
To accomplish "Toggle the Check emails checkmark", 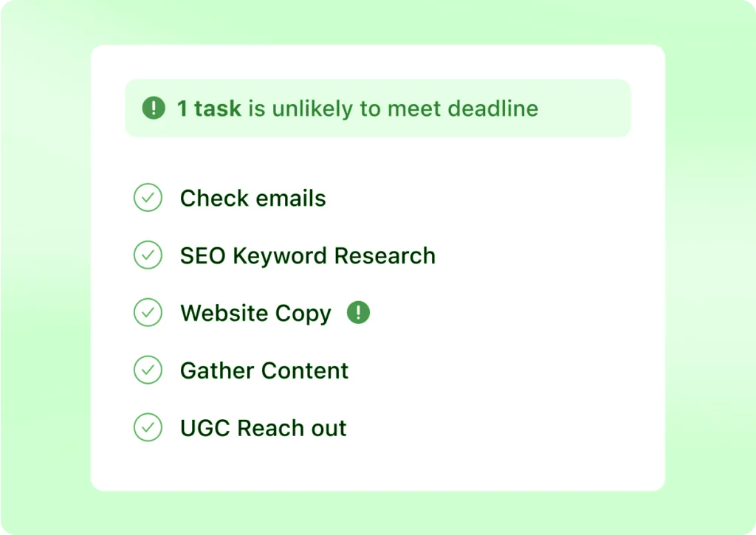I will 148,199.
